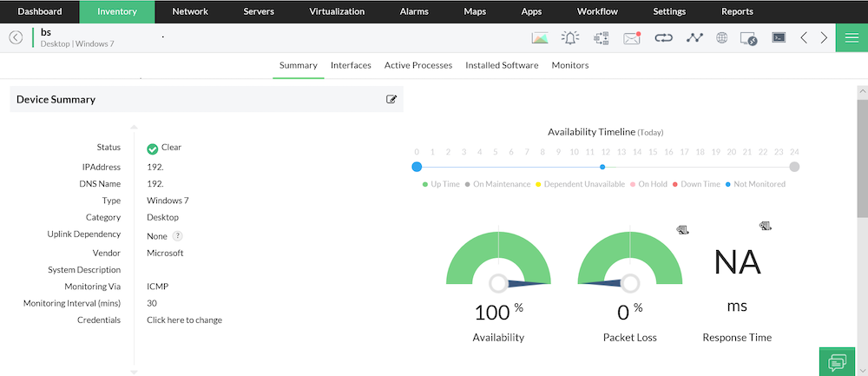868x376 pixels.
Task: Open the Network menu
Action: click(x=190, y=11)
